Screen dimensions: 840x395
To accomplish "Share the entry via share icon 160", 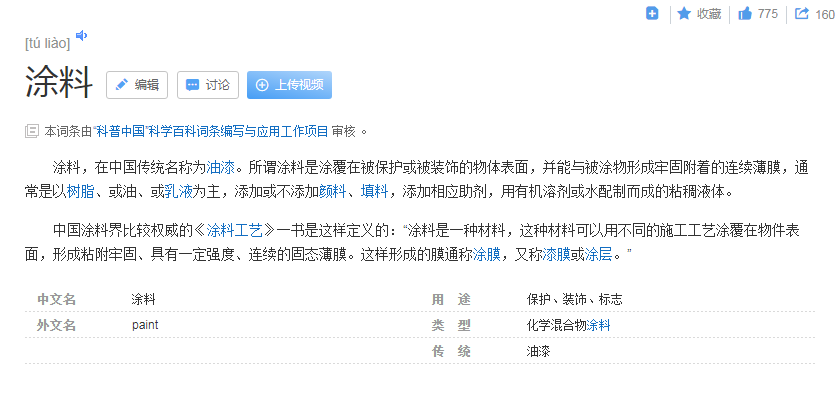I will [x=814, y=14].
